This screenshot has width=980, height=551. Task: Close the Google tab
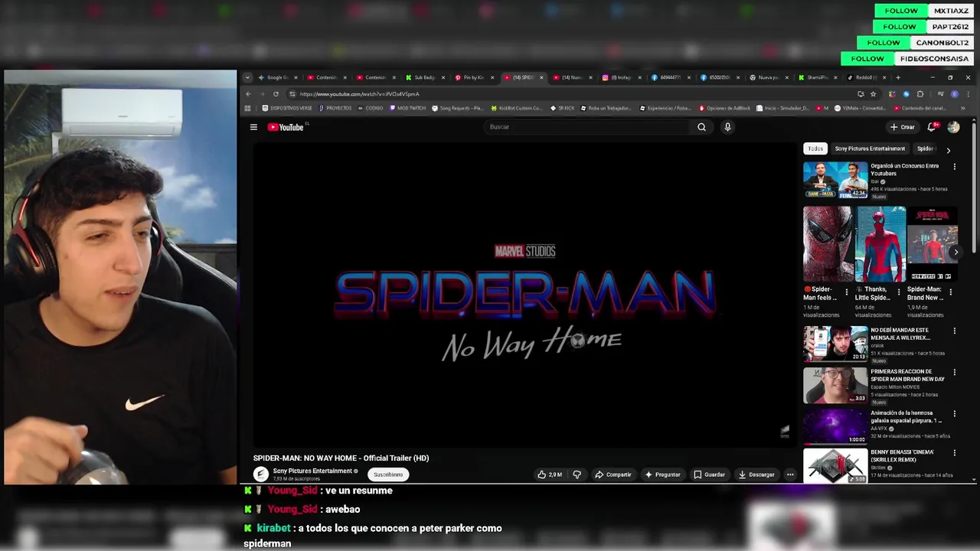296,77
